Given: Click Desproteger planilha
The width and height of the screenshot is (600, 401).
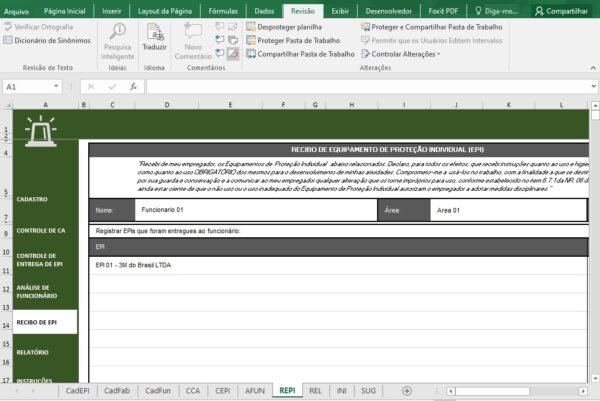Looking at the screenshot, I should click(284, 27).
